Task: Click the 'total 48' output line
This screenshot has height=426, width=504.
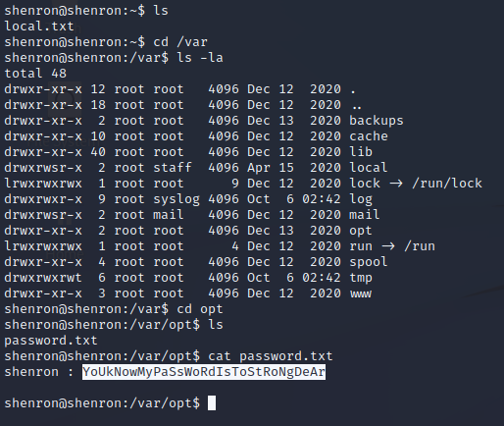Action: click(35, 74)
